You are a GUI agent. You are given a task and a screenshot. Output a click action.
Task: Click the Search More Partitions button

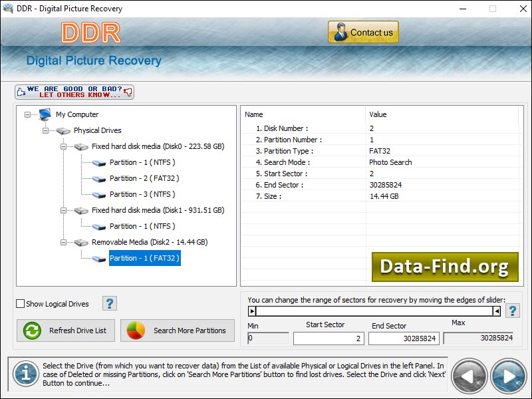(x=178, y=330)
